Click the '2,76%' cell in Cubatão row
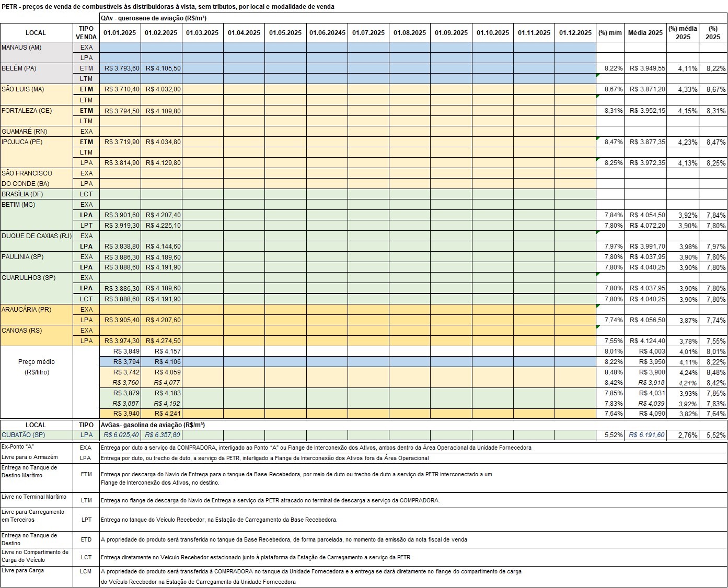 point(683,435)
